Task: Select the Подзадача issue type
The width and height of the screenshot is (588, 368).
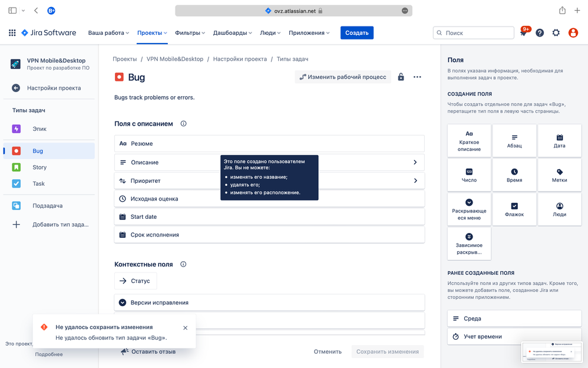Action: click(x=49, y=205)
